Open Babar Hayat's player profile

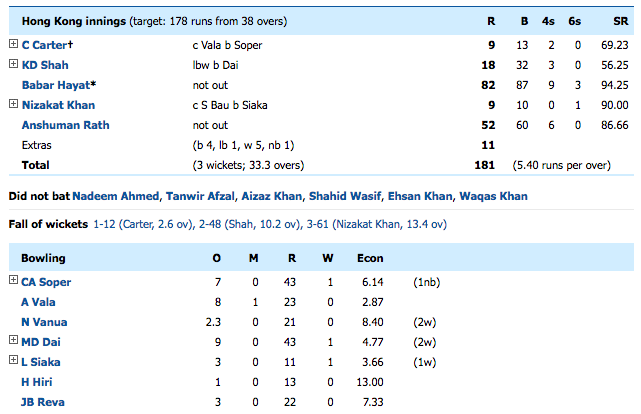58,84
